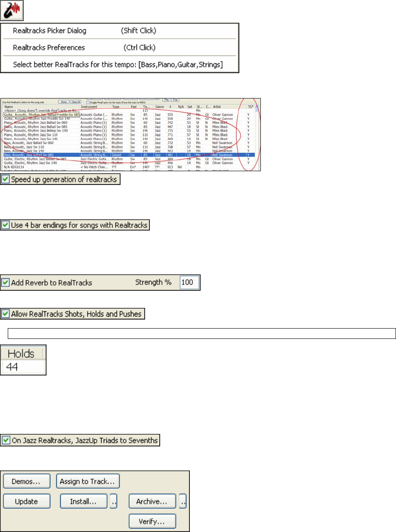The width and height of the screenshot is (396, 532).
Task: Sort by the Feel column header
Action: (136, 107)
